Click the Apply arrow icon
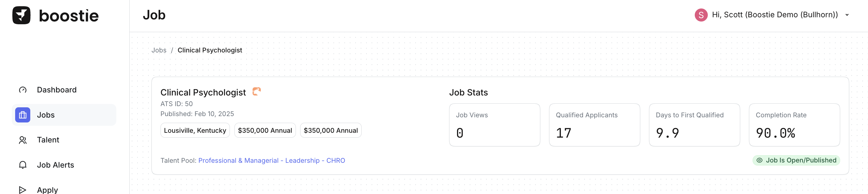Screen dimensions: 868x194 click(23, 190)
